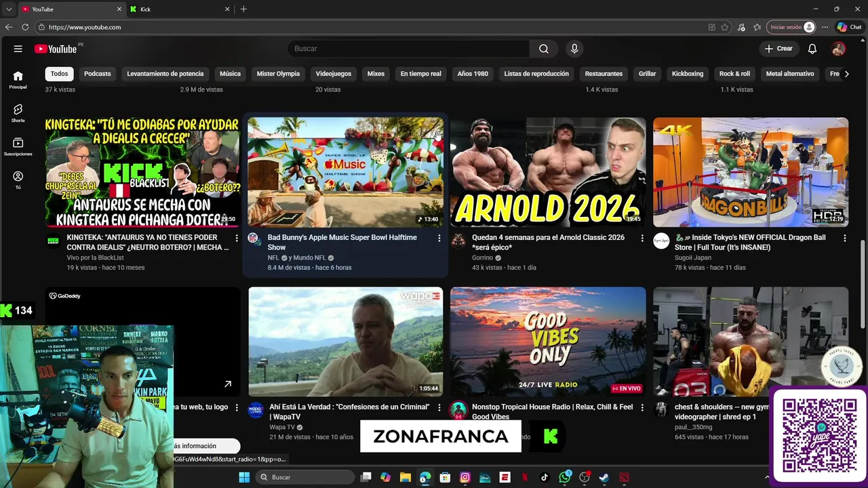Select the En tiempo real chip

click(420, 74)
